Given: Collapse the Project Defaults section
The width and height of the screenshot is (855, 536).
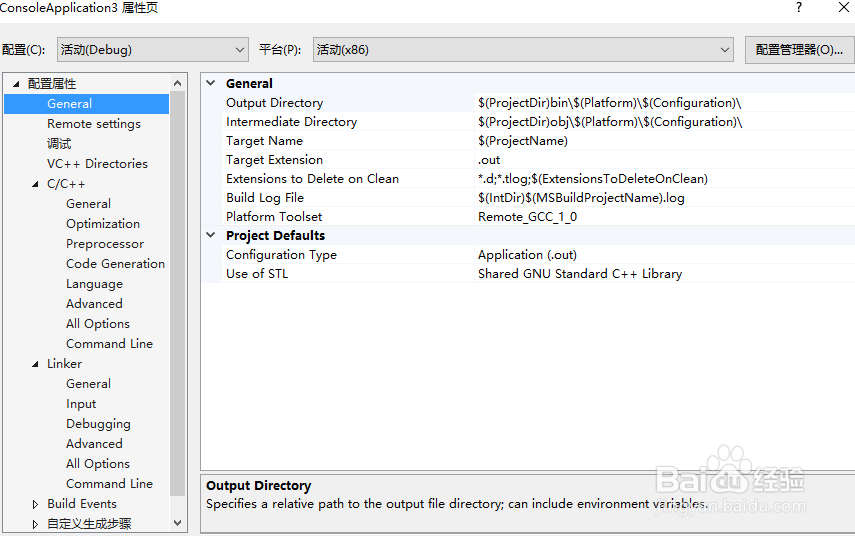Looking at the screenshot, I should point(210,236).
